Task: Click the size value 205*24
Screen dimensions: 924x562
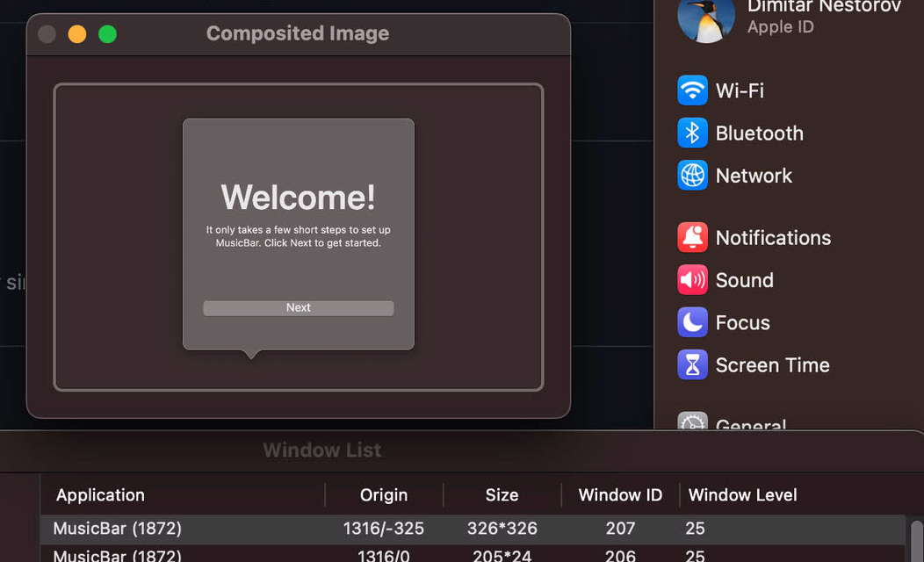Action: 502,555
